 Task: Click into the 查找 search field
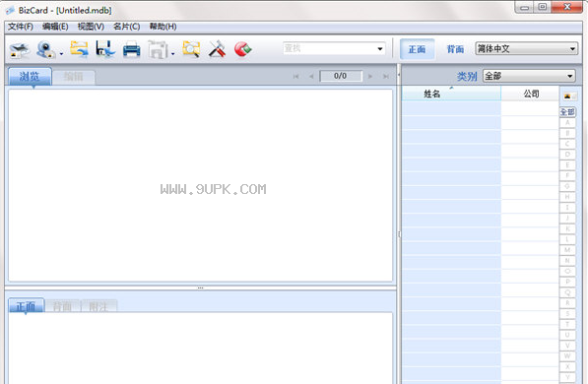329,48
